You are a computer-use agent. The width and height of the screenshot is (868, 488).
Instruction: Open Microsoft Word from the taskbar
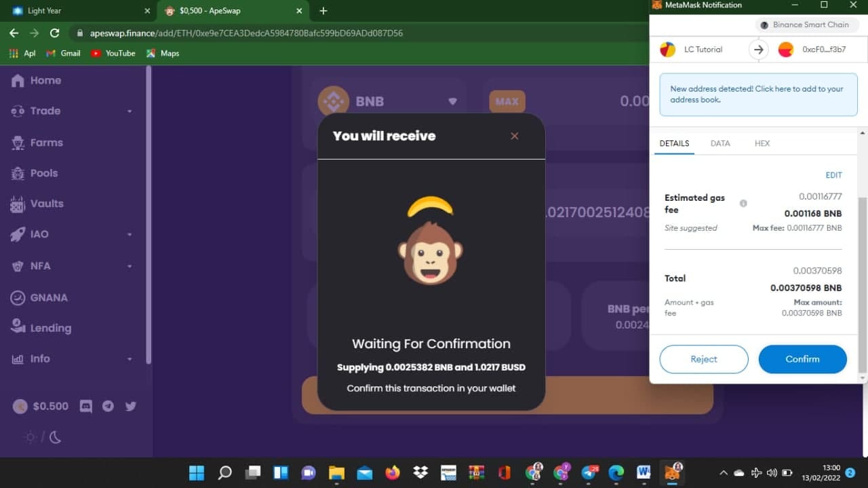click(x=644, y=472)
